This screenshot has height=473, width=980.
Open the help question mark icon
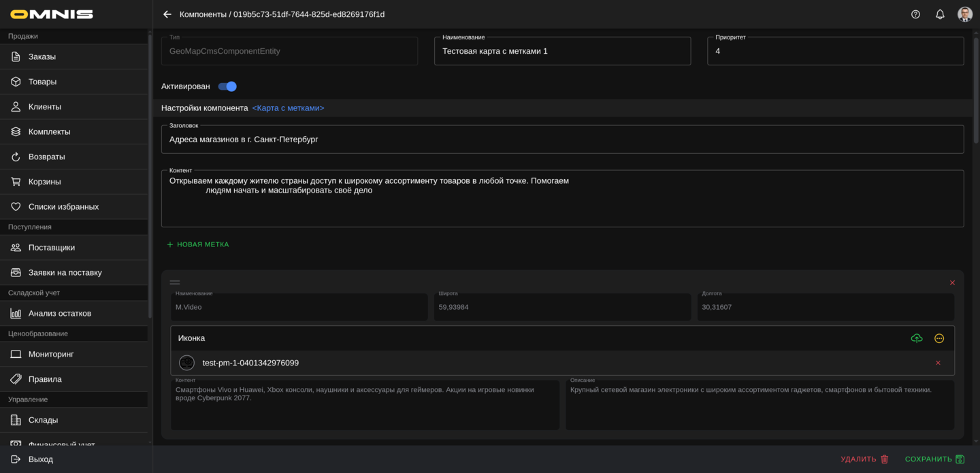click(915, 14)
